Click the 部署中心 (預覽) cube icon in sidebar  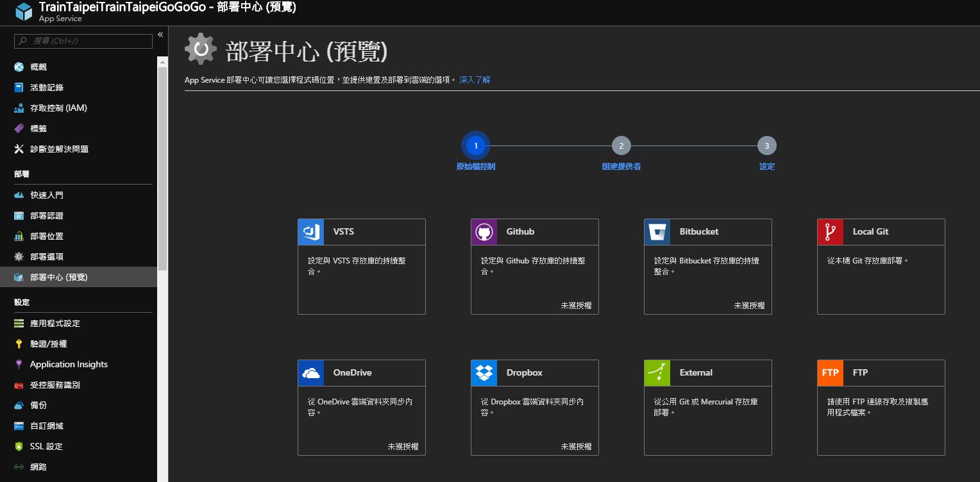pos(19,277)
